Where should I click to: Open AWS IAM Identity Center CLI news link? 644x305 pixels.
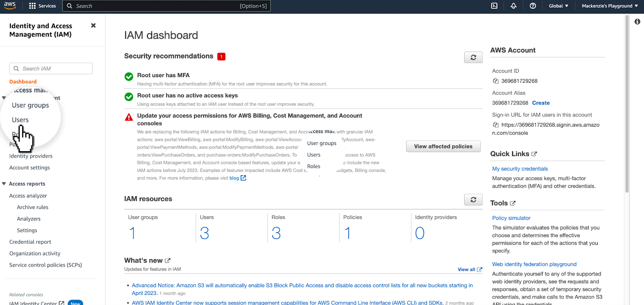[x=287, y=303]
